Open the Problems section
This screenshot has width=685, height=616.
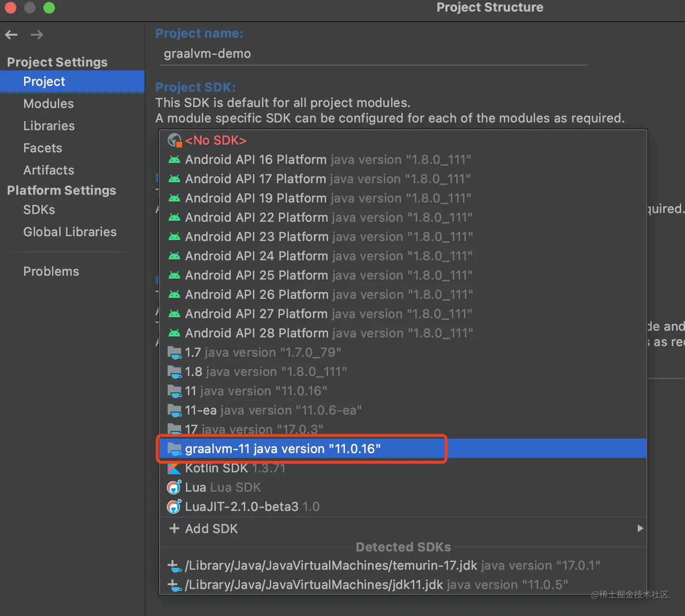pyautogui.click(x=72, y=271)
